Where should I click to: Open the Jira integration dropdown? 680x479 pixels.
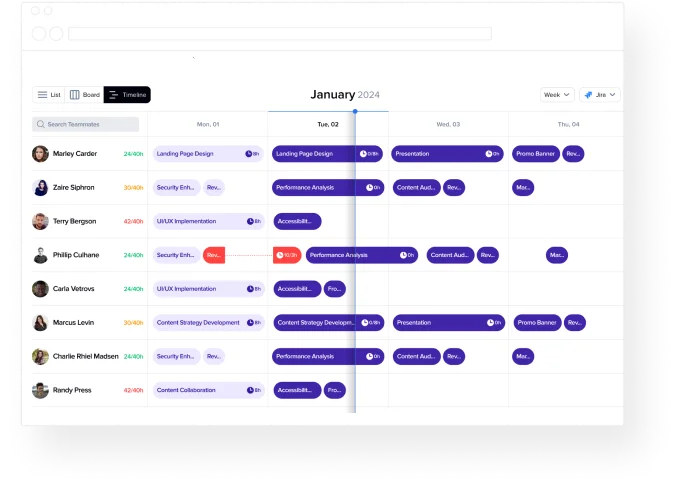(600, 94)
